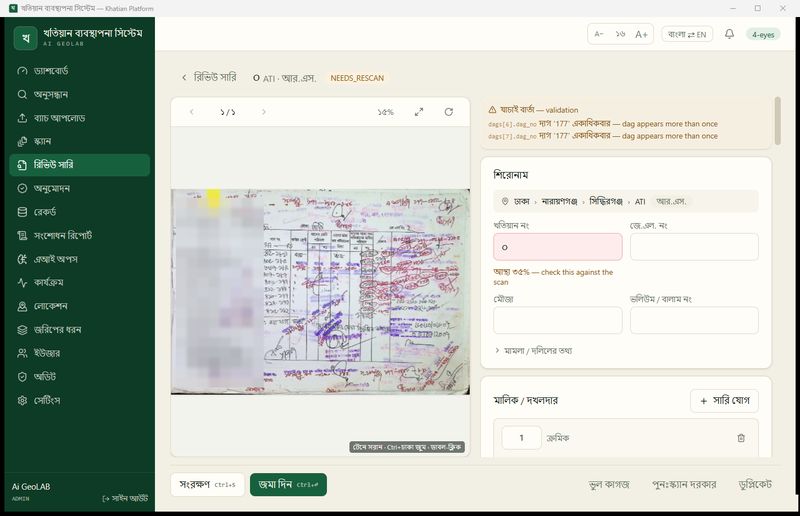Click the right panel vertical scrollbar
The image size is (800, 516).
(x=778, y=121)
